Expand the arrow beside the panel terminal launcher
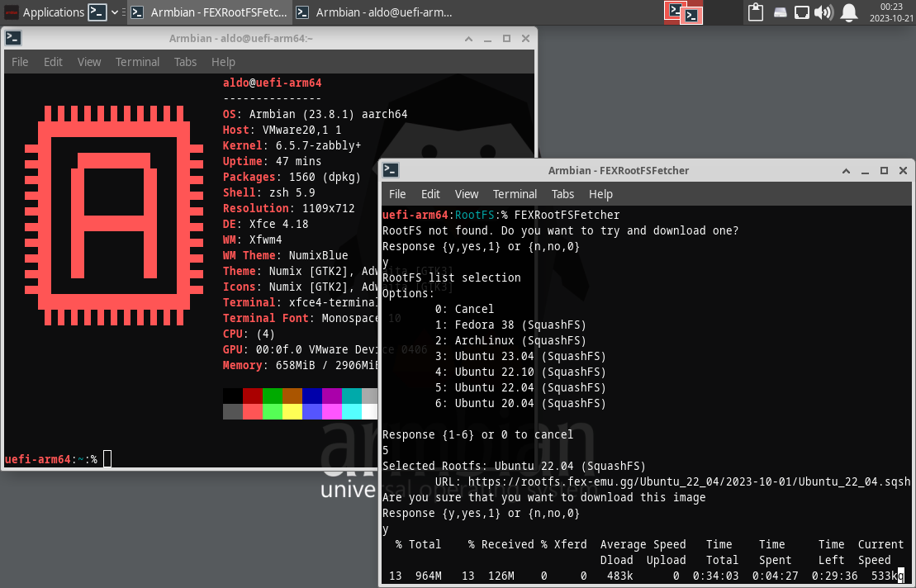Viewport: 916px width, 588px height. pyautogui.click(x=115, y=12)
